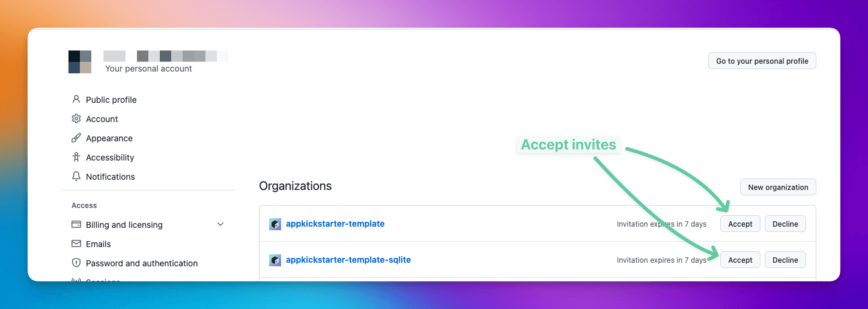The height and width of the screenshot is (309, 868).
Task: Click the Appearance paintbrush icon
Action: [x=76, y=138]
